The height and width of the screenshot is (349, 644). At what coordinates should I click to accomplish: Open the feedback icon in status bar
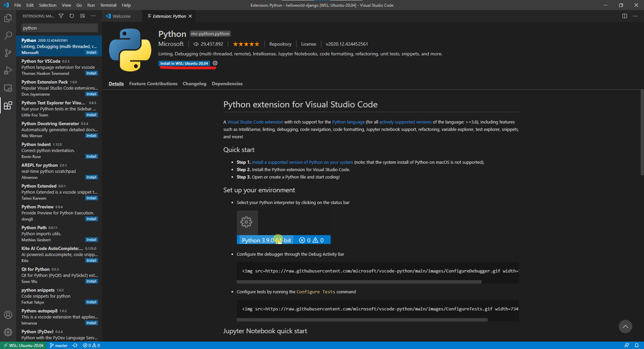click(x=627, y=345)
